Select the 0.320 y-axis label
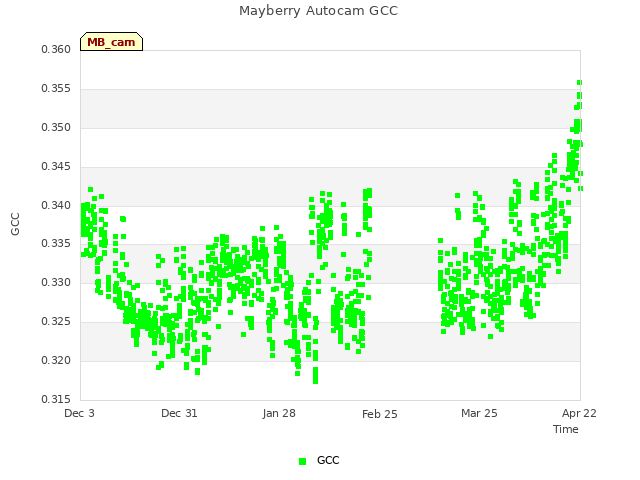The image size is (640, 480). click(x=56, y=360)
